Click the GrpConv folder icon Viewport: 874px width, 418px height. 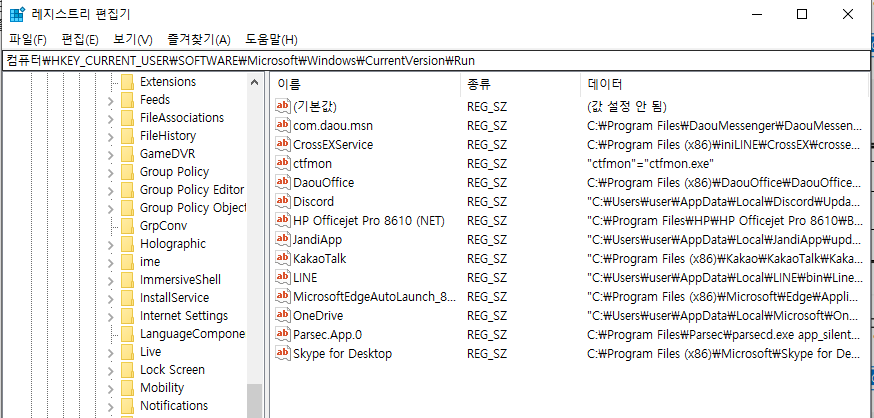point(128,226)
